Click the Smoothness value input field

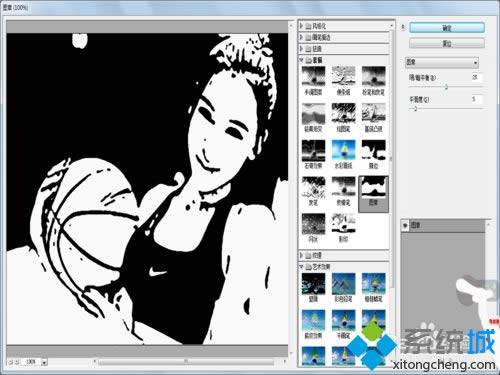pos(476,99)
